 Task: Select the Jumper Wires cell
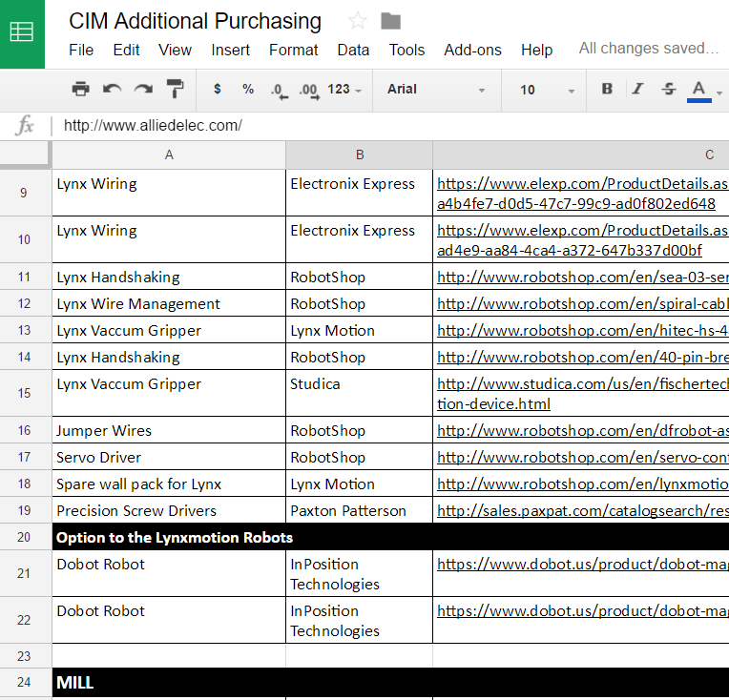(169, 430)
